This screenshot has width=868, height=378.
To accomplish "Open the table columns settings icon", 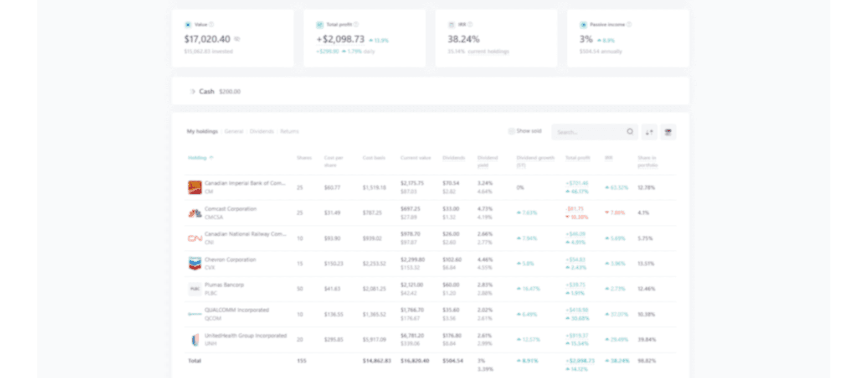I will (x=668, y=132).
